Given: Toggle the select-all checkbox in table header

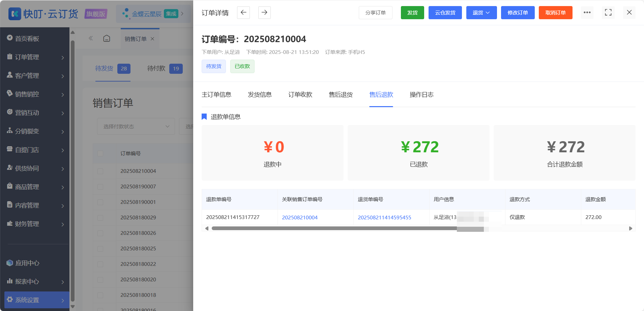Looking at the screenshot, I should tap(100, 153).
